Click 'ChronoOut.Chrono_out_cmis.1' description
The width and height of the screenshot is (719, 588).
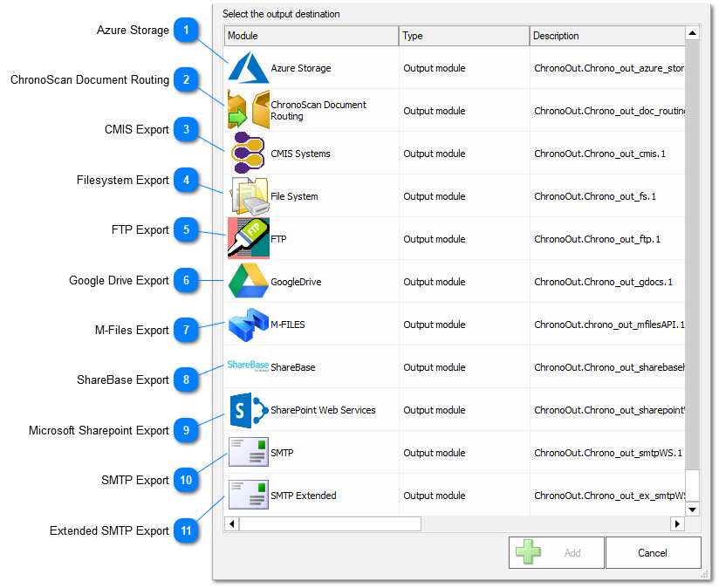(x=599, y=154)
